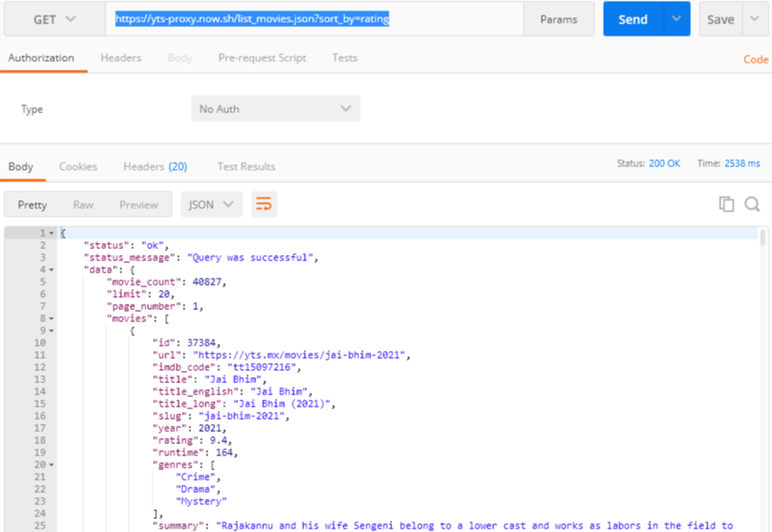Collapse the movie object at line 9

[51, 331]
